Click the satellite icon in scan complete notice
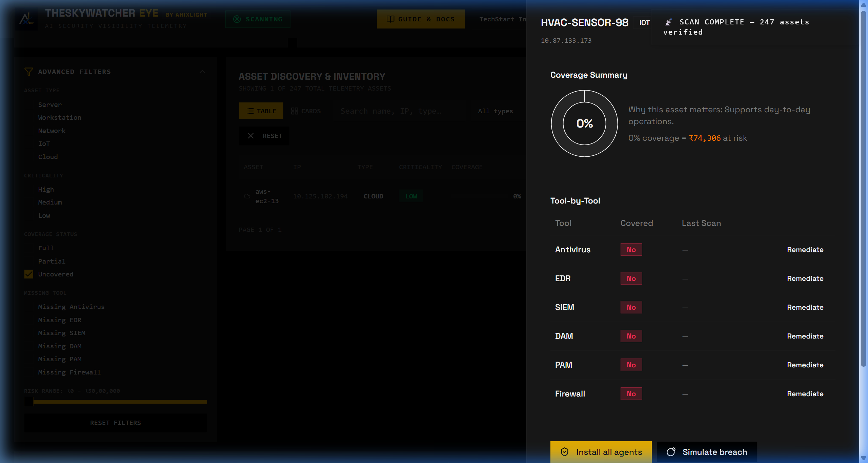Image resolution: width=868 pixels, height=463 pixels. coord(668,22)
